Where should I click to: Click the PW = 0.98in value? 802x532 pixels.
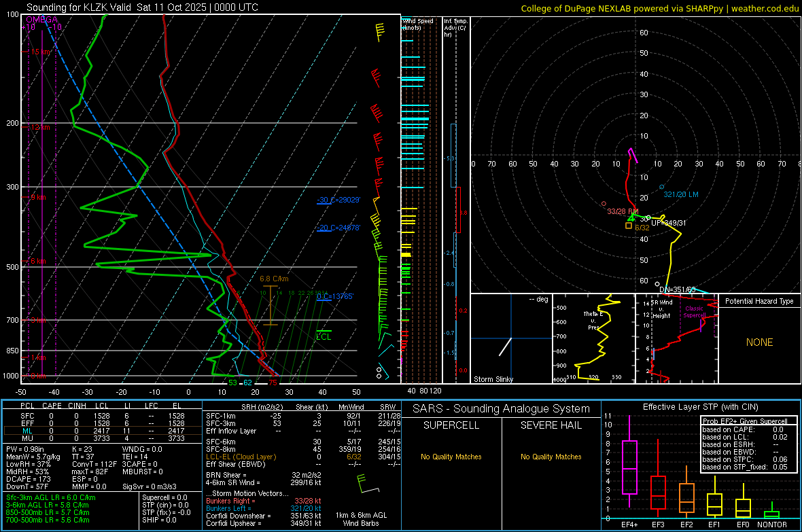[25, 449]
